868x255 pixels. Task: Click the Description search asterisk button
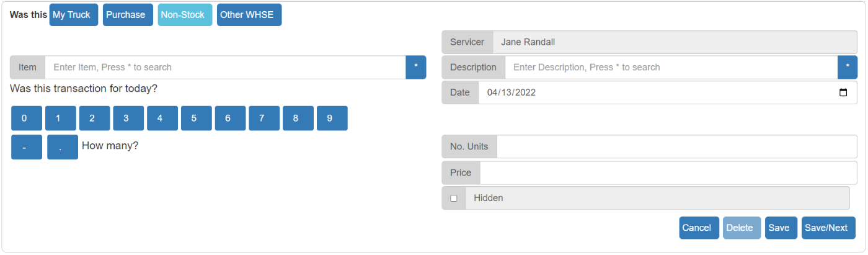point(847,67)
